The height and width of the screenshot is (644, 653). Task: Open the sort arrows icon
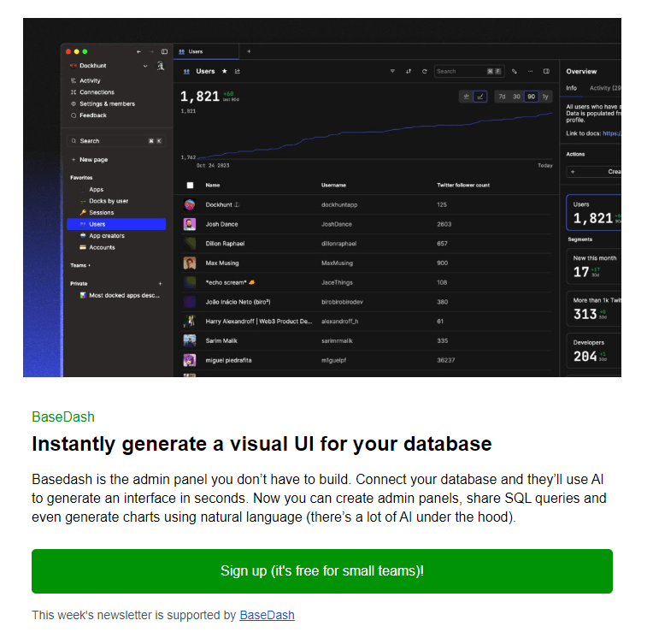409,71
